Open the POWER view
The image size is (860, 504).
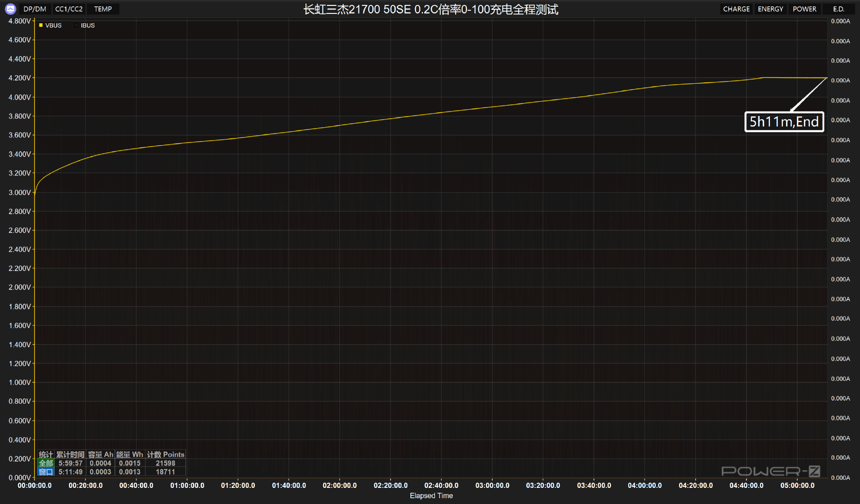coord(804,9)
